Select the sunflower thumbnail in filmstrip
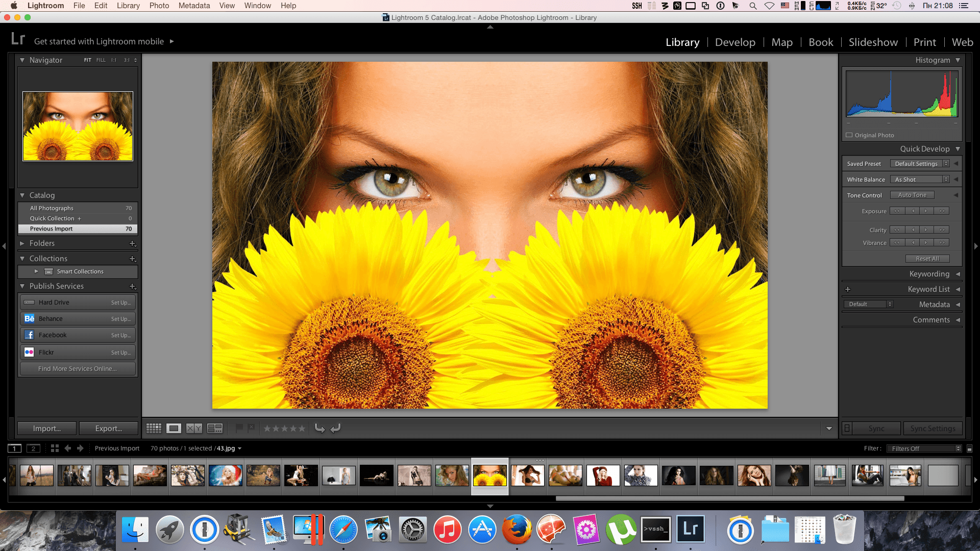980x551 pixels. tap(489, 475)
